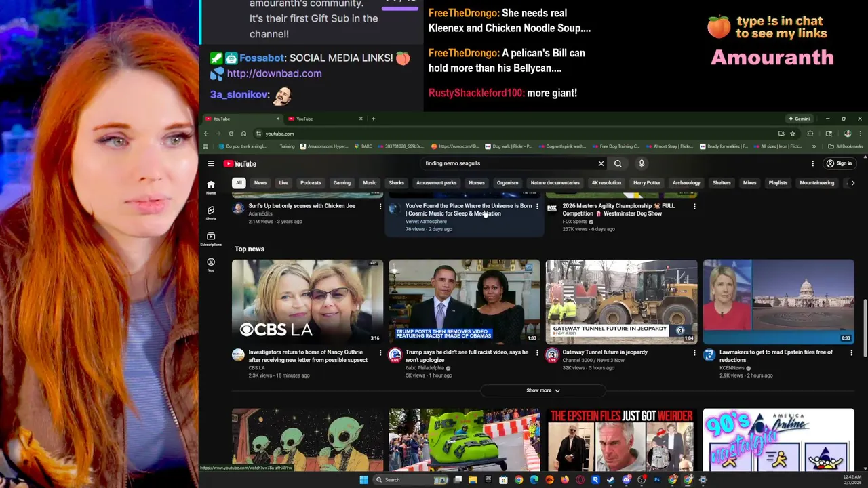Image resolution: width=868 pixels, height=488 pixels.
Task: Select the Live filter chip
Action: pyautogui.click(x=283, y=182)
